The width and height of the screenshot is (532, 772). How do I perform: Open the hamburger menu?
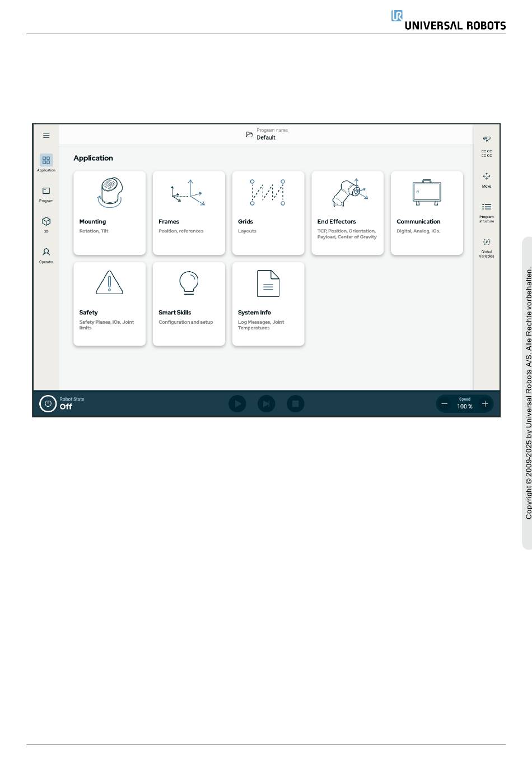[46, 136]
